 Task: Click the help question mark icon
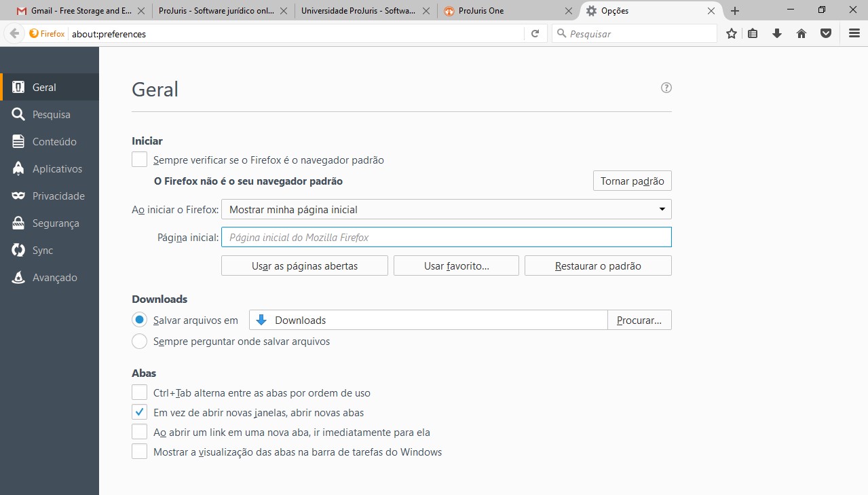[x=666, y=88]
